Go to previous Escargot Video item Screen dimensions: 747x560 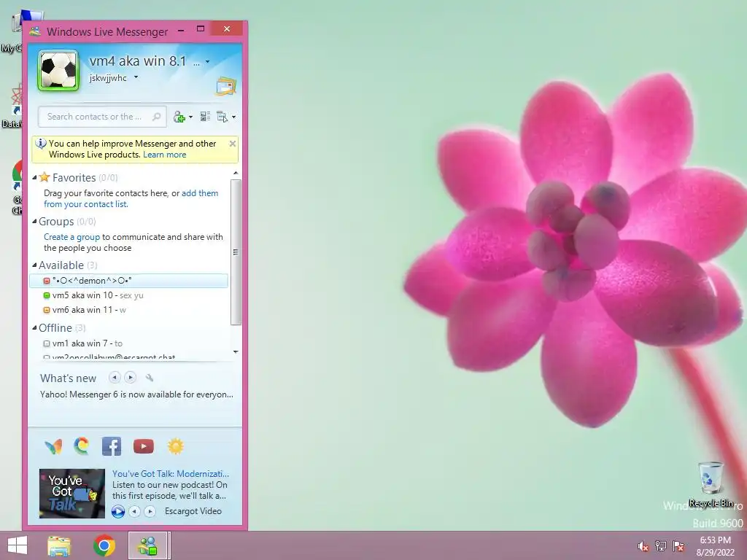click(x=135, y=511)
